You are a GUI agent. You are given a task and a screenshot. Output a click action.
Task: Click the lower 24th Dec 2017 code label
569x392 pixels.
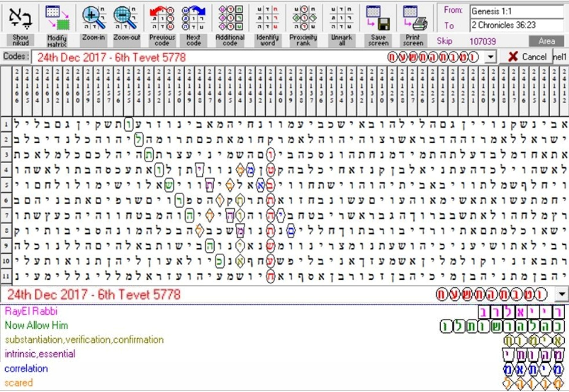tap(94, 295)
